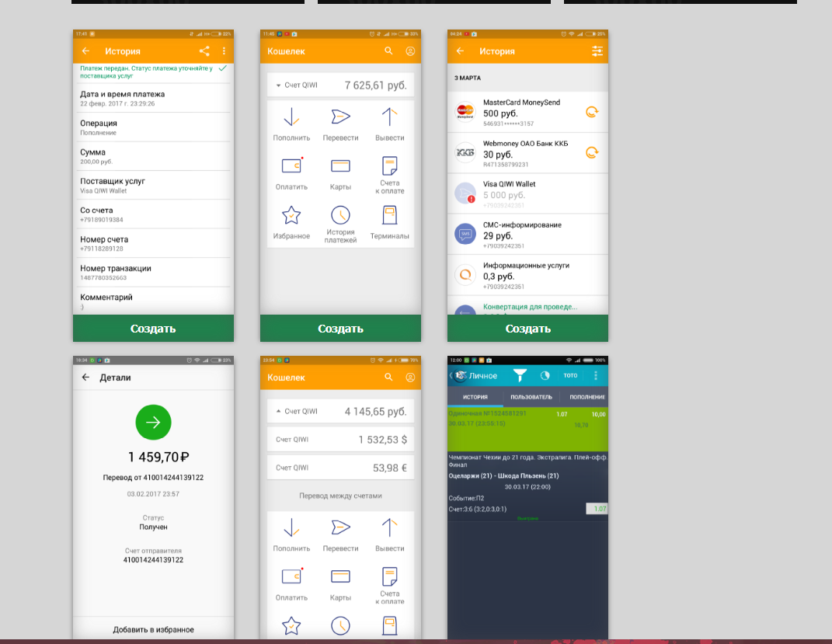Screen dimensions: 832x644
Task: Tap Поставщик услуг Visa QIWI Wallet row
Action: click(153, 185)
